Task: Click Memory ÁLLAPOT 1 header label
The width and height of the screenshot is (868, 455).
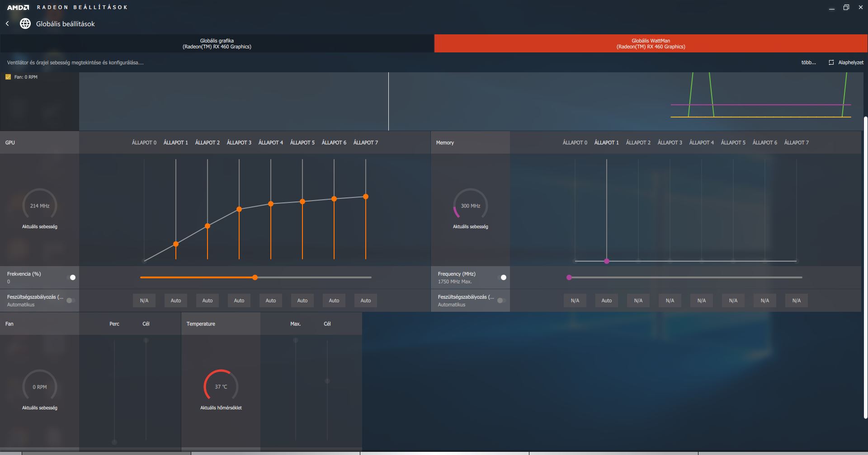Action: pyautogui.click(x=607, y=142)
